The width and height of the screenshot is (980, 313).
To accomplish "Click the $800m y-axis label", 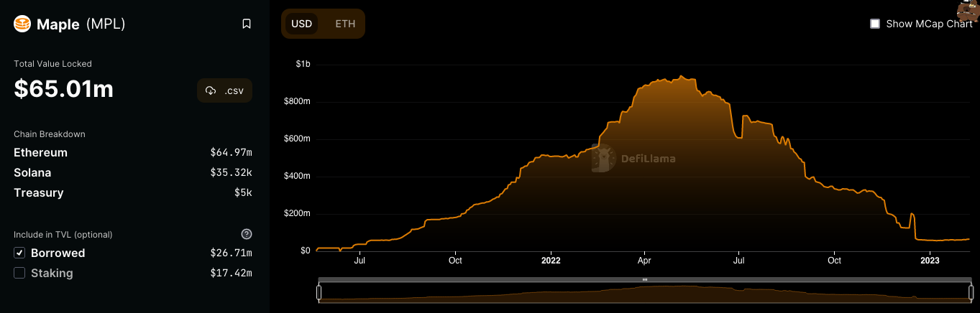I will [297, 101].
